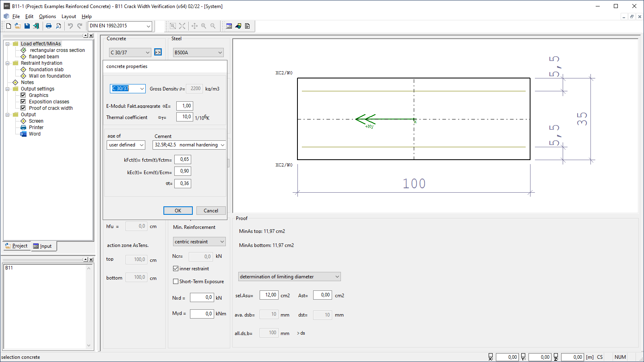
Task: Create a new file with toolbar icon
Action: (8, 26)
